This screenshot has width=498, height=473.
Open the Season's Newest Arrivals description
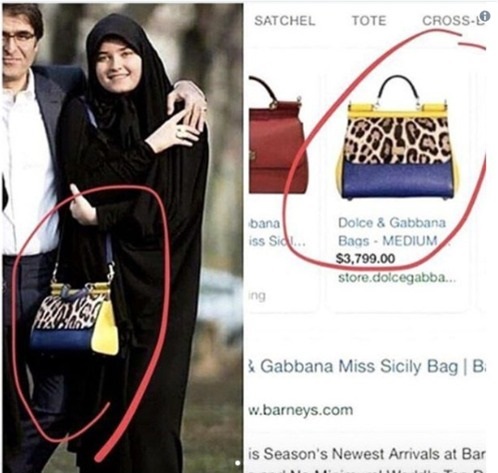(x=367, y=454)
